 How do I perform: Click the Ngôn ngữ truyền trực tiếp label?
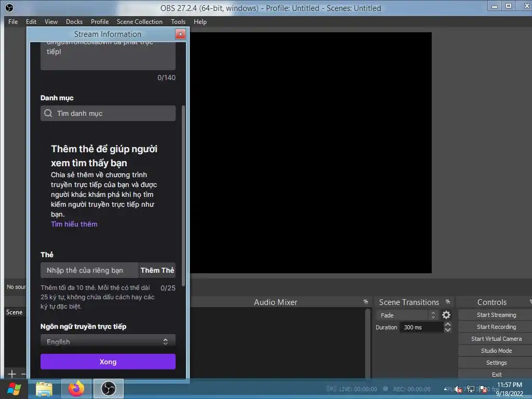coord(84,326)
